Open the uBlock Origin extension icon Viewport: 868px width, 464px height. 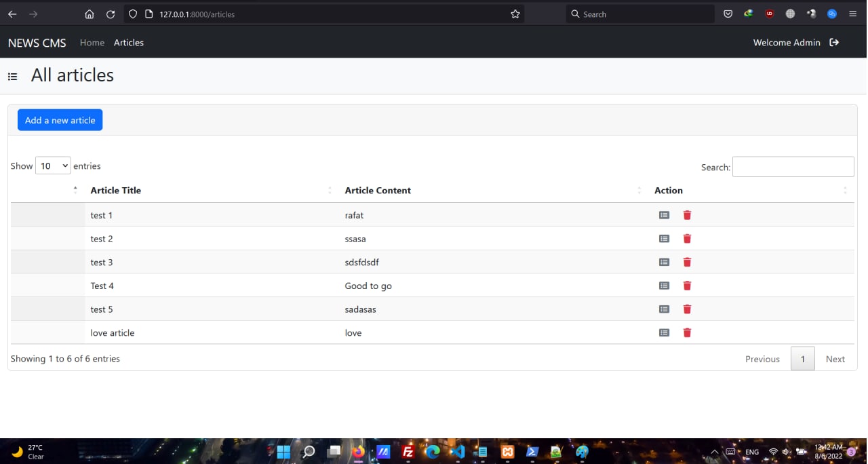770,14
